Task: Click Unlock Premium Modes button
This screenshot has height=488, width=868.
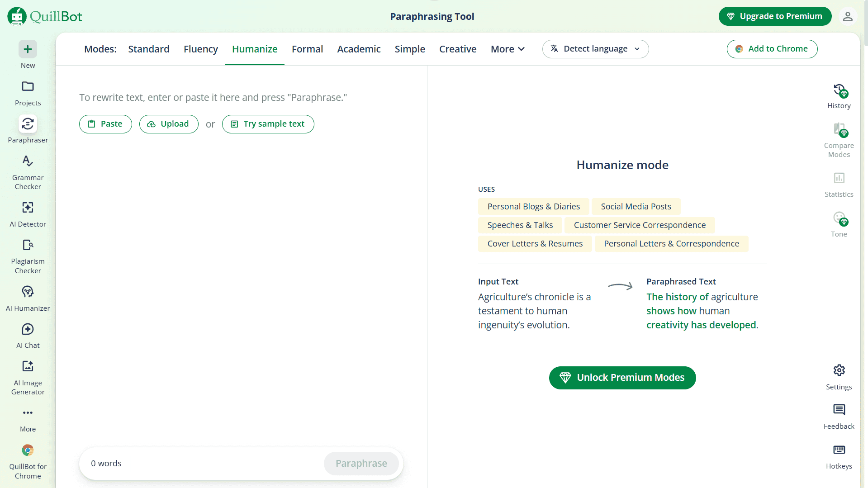Action: click(x=622, y=378)
